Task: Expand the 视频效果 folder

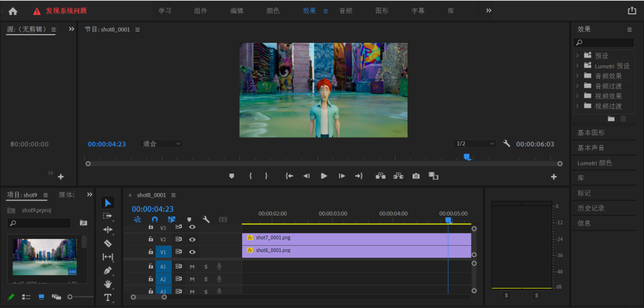Action: pos(577,96)
